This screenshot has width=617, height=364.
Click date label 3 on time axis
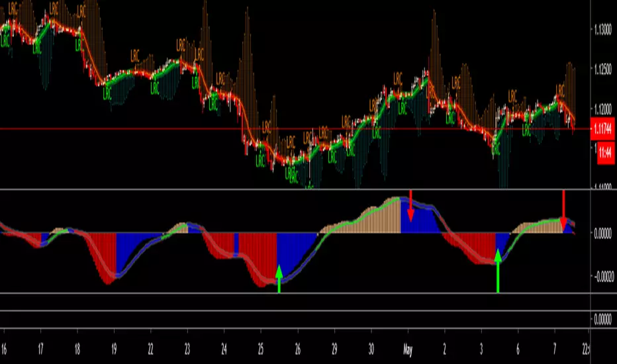[x=481, y=349]
